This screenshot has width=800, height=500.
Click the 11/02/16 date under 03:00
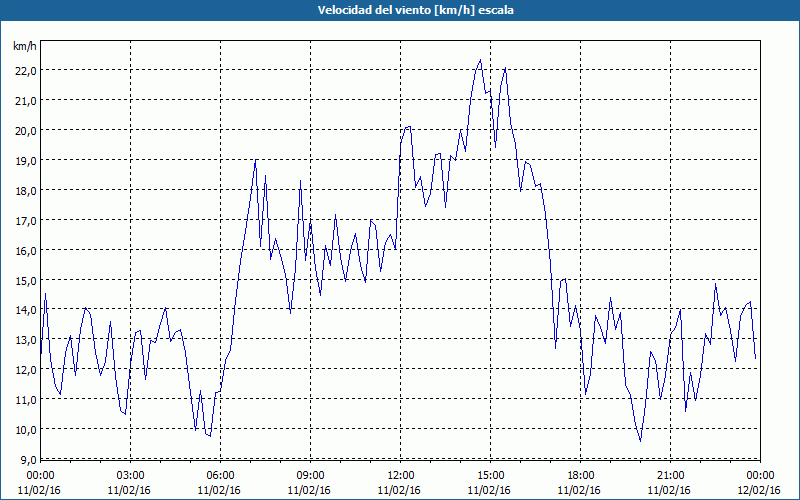[129, 490]
